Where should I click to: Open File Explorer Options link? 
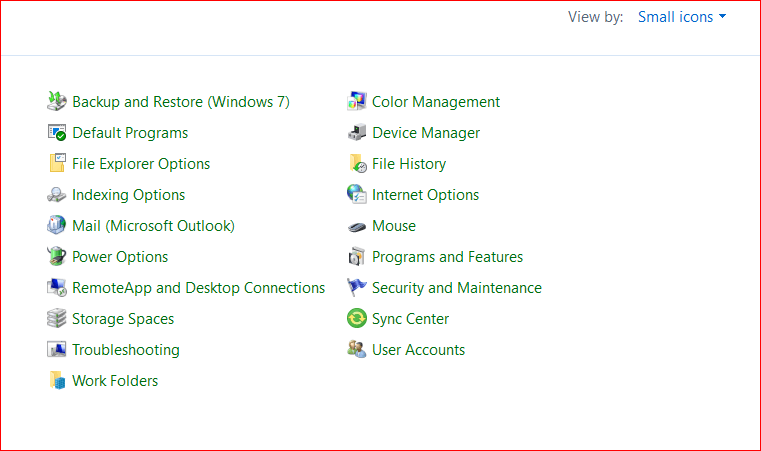pos(141,164)
